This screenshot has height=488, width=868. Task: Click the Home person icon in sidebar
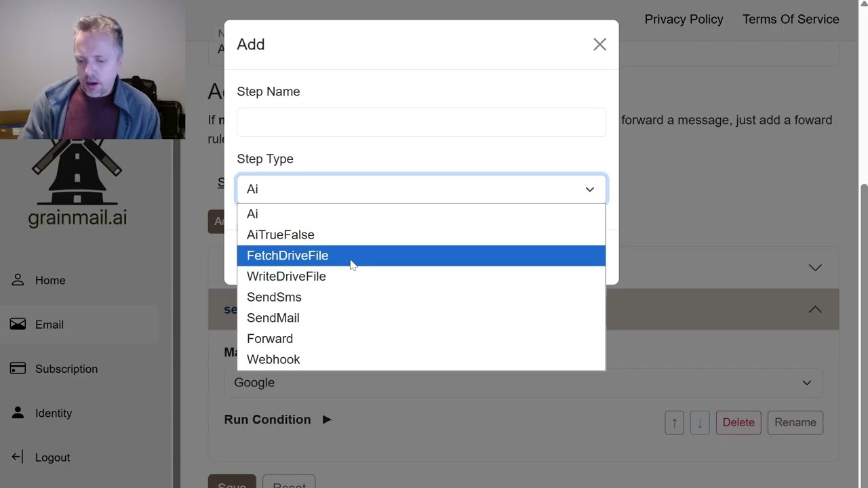click(x=18, y=280)
